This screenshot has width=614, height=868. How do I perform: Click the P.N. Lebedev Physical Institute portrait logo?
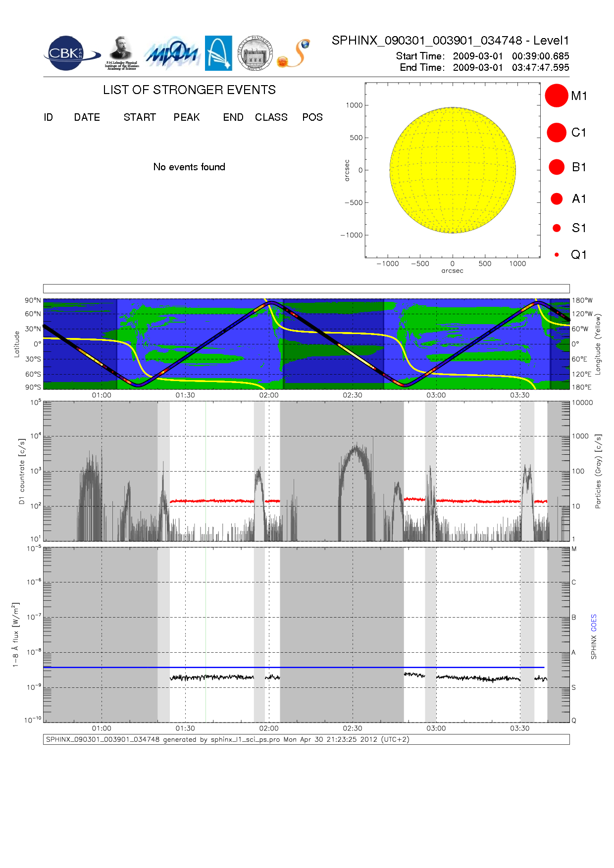(x=121, y=53)
